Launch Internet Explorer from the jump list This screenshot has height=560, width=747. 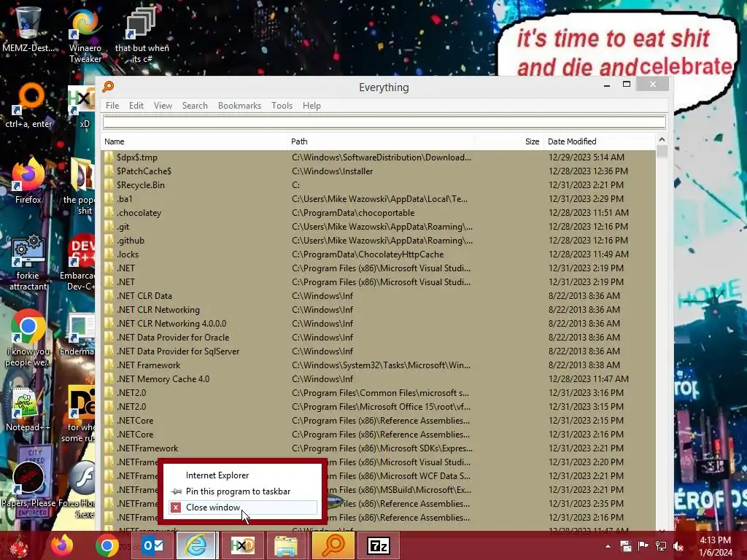point(242,475)
